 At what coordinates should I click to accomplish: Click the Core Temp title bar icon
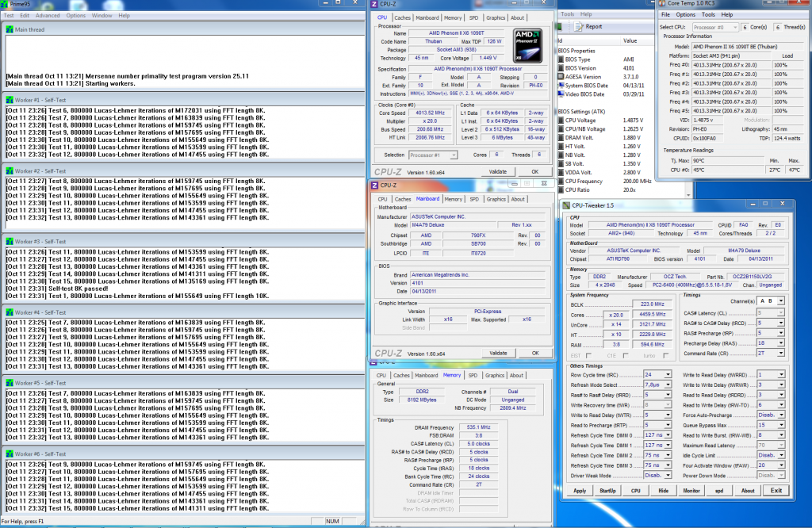point(661,3)
